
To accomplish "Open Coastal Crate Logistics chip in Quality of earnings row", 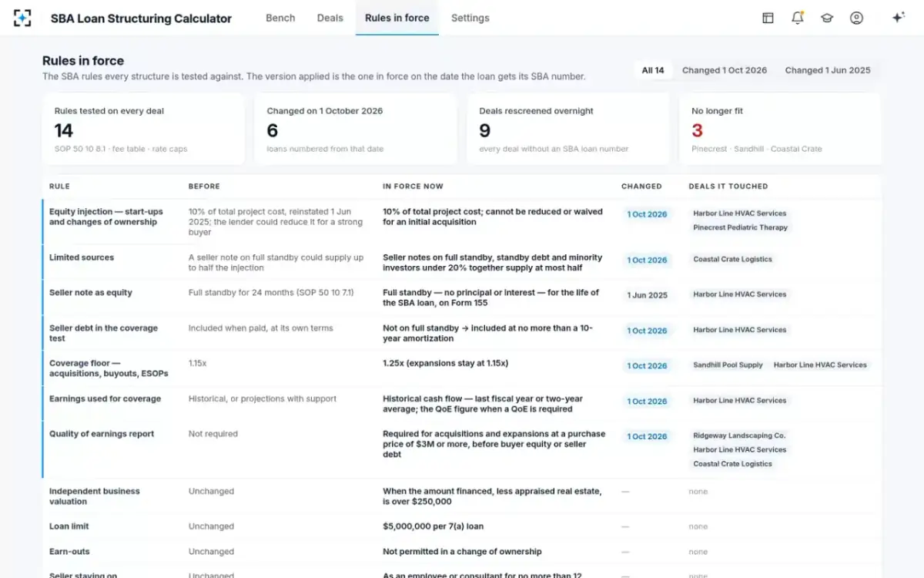I will coord(732,464).
